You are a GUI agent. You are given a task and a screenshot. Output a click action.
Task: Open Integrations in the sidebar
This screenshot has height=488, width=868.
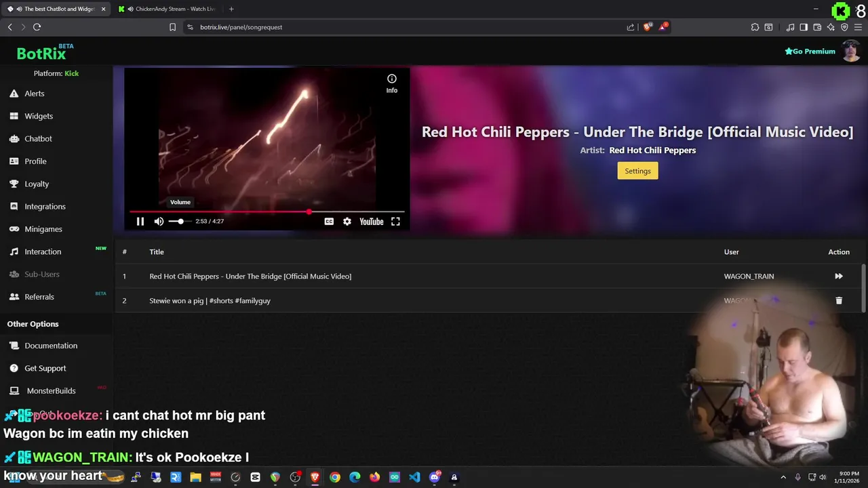(x=45, y=206)
